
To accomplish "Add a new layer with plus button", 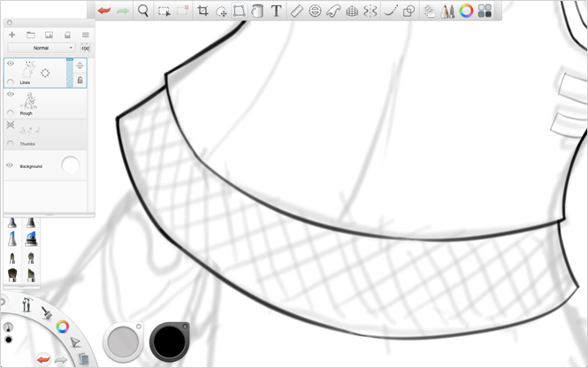I will (x=11, y=34).
